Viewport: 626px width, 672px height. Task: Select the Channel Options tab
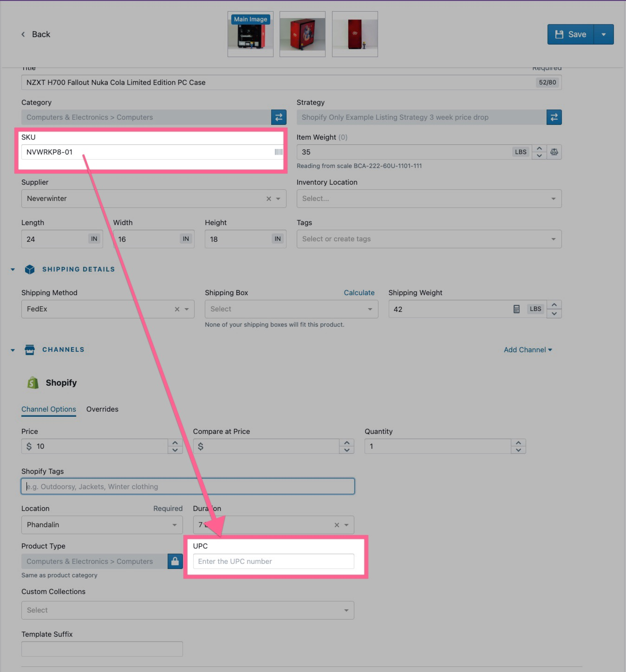[49, 409]
